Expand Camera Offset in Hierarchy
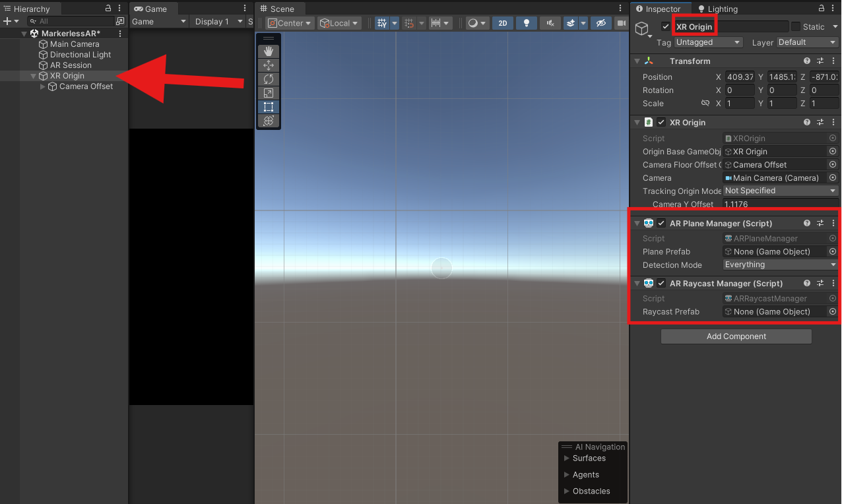The height and width of the screenshot is (504, 842). [x=43, y=86]
